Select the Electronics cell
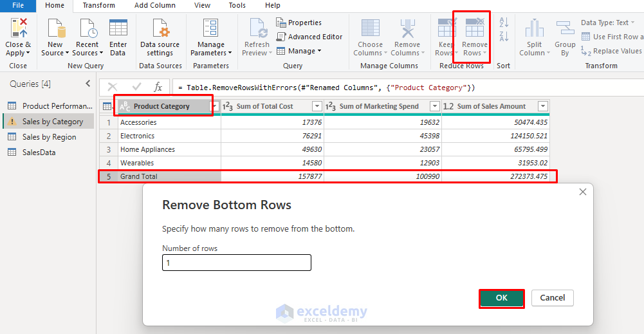The image size is (644, 334). point(169,136)
